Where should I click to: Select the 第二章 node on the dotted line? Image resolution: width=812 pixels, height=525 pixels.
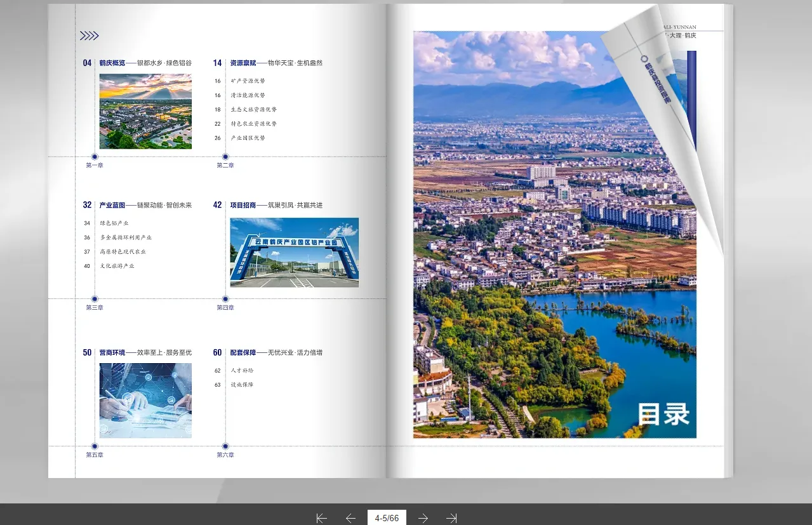[x=225, y=156]
